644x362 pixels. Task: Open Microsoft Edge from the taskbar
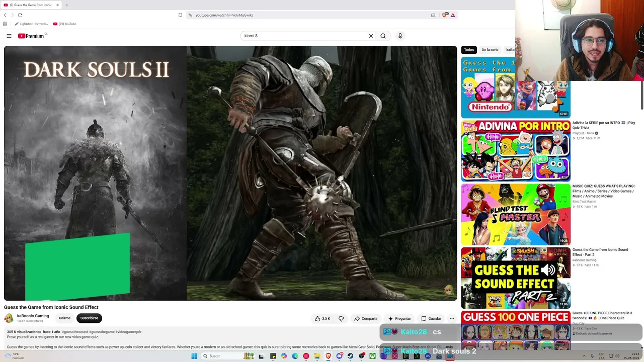(295, 356)
